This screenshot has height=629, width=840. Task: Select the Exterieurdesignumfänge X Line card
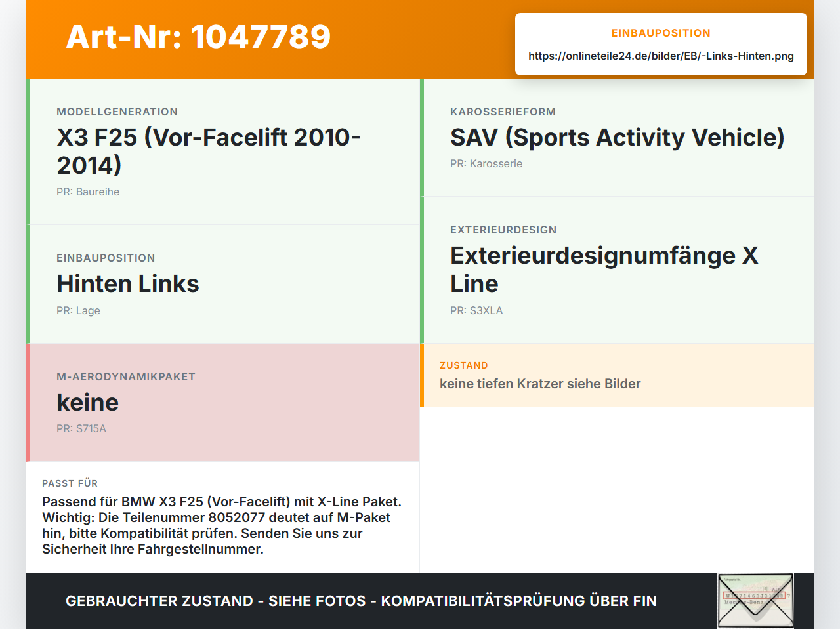click(x=617, y=270)
